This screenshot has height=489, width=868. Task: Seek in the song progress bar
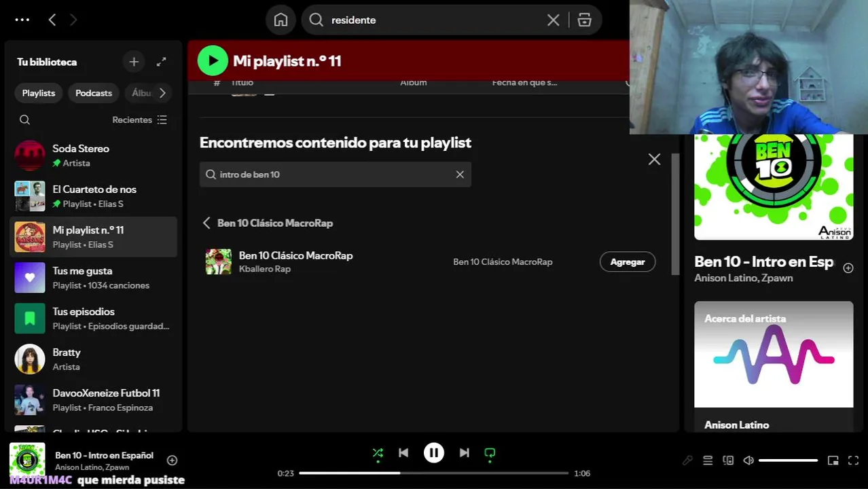tap(433, 473)
